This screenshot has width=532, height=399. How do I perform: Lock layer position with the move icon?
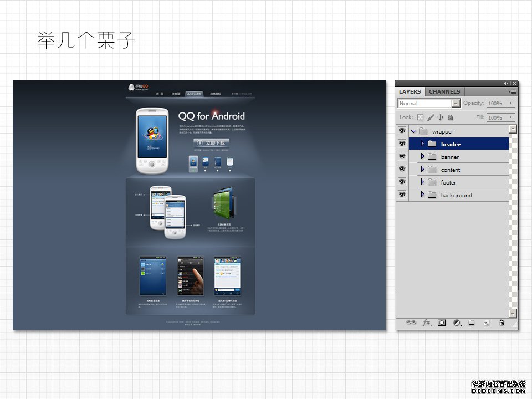(x=441, y=117)
